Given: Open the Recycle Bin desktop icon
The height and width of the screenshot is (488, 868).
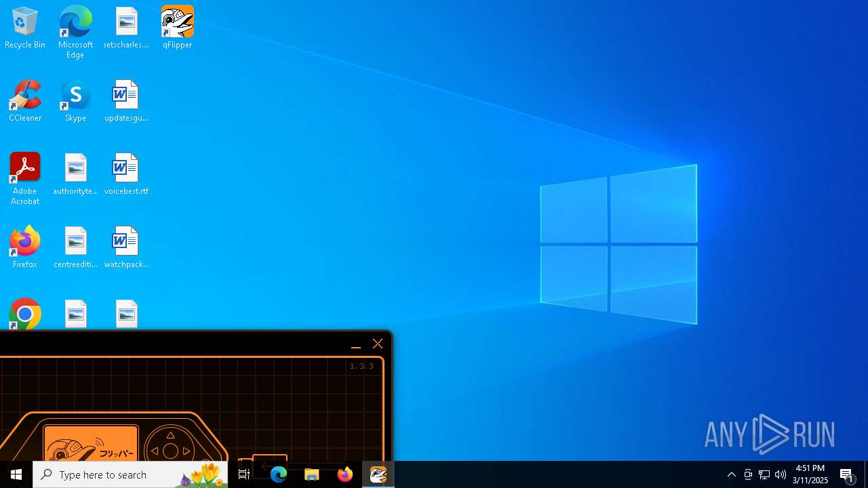Looking at the screenshot, I should point(25,28).
